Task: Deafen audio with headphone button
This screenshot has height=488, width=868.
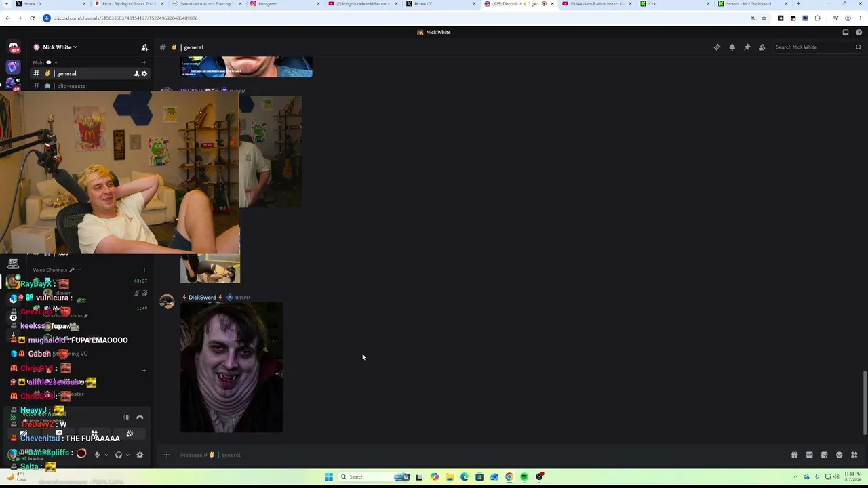Action: coord(119,455)
